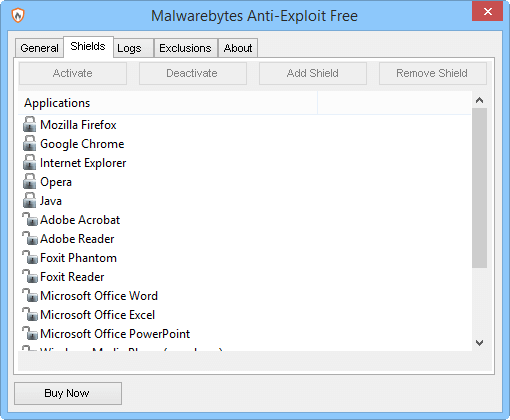
Task: Click the Remove Shield button
Action: coord(432,73)
